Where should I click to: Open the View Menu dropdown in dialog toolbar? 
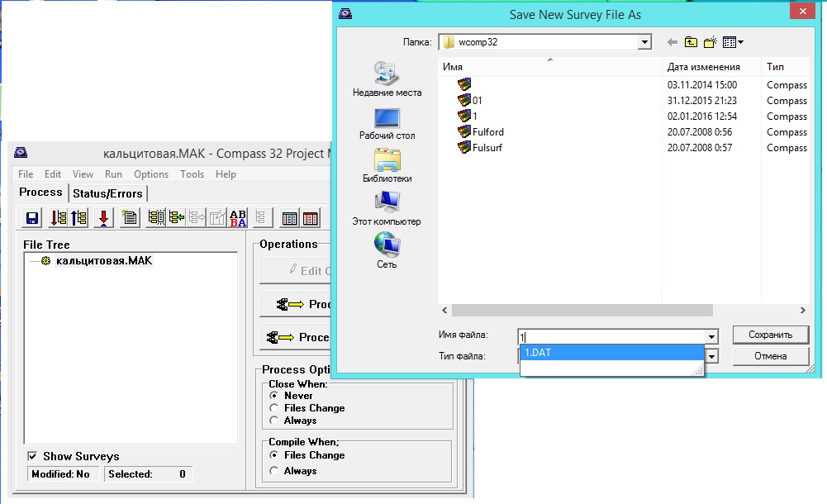(x=734, y=42)
